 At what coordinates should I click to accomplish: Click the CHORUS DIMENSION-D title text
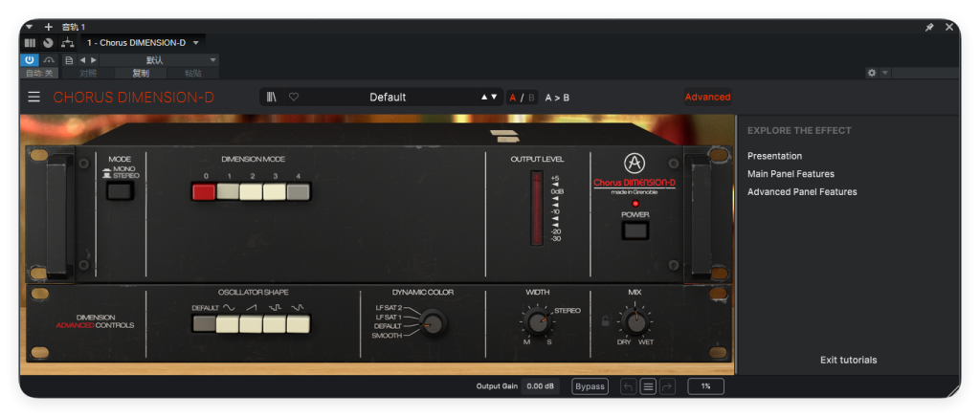coord(133,98)
